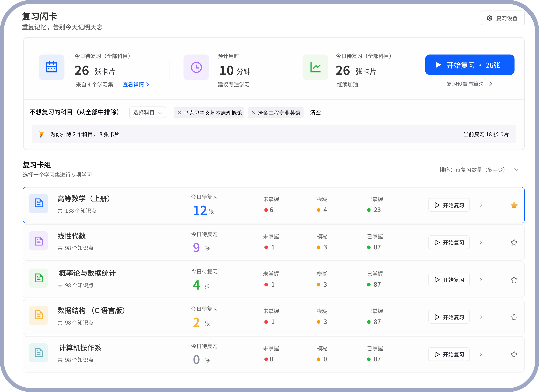539x392 pixels.
Task: Click the 9 张 due count
Action: [x=201, y=248]
